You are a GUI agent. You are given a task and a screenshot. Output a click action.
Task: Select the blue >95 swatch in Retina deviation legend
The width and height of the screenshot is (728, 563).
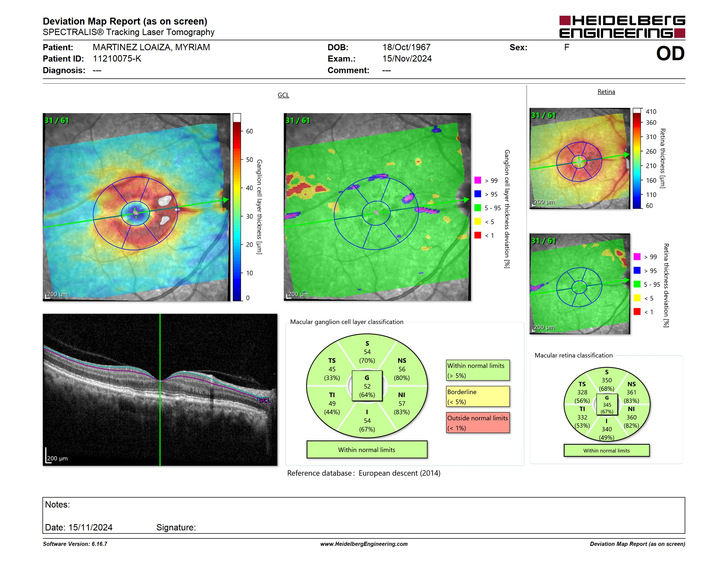pos(637,270)
